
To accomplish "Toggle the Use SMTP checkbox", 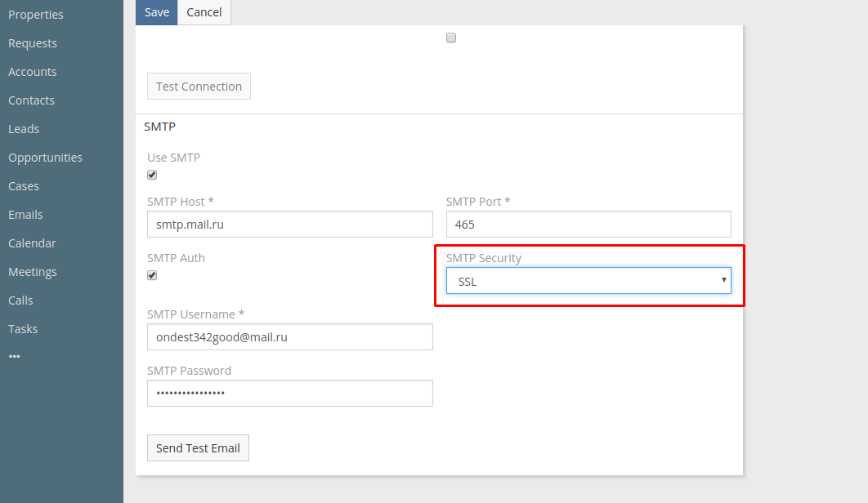I will coord(152,175).
